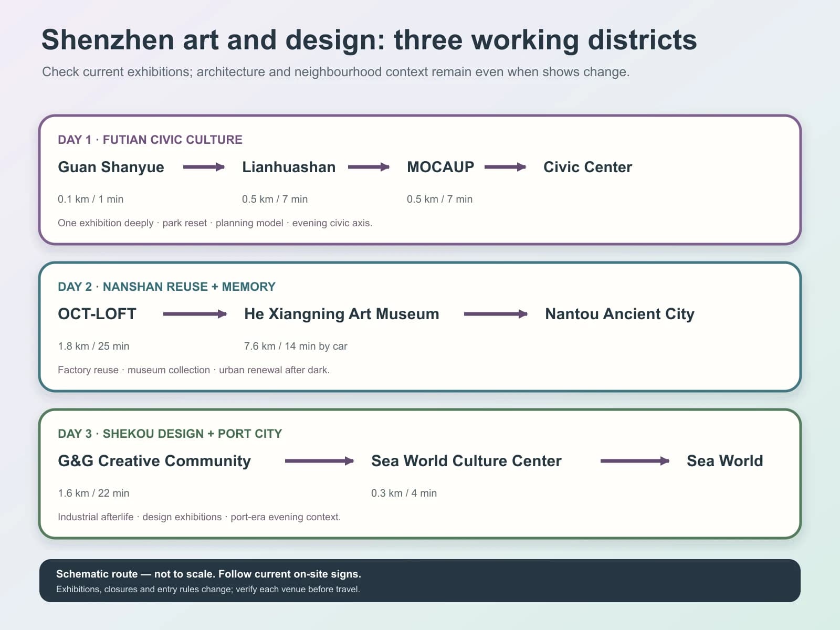Click the arrow from Lianhuashan to MOCAUP

369,167
